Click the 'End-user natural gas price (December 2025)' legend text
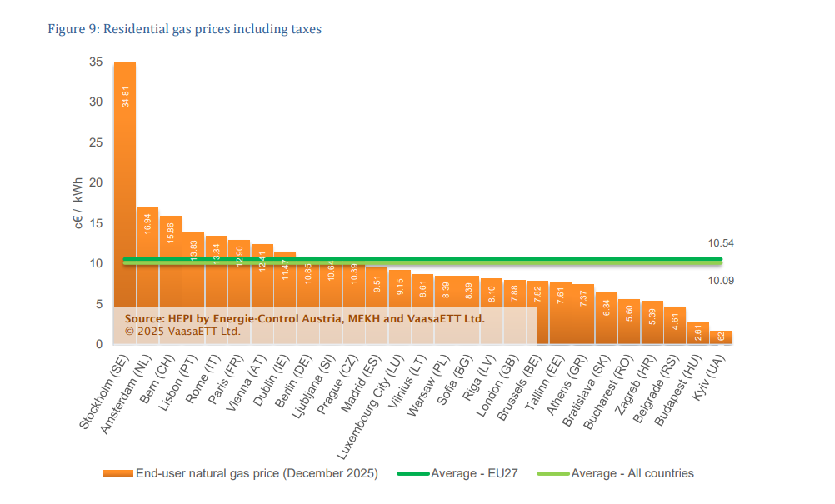835x504 pixels. pyautogui.click(x=257, y=474)
